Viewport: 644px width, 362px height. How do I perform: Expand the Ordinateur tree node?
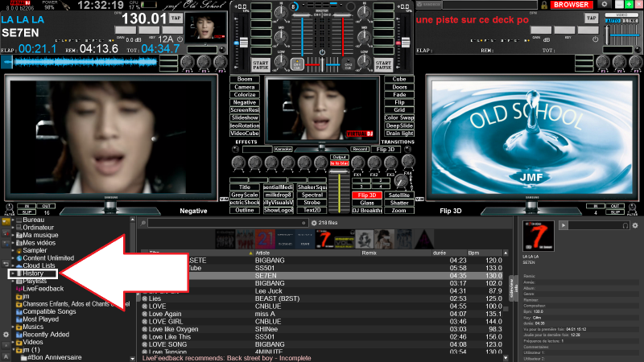point(13,228)
